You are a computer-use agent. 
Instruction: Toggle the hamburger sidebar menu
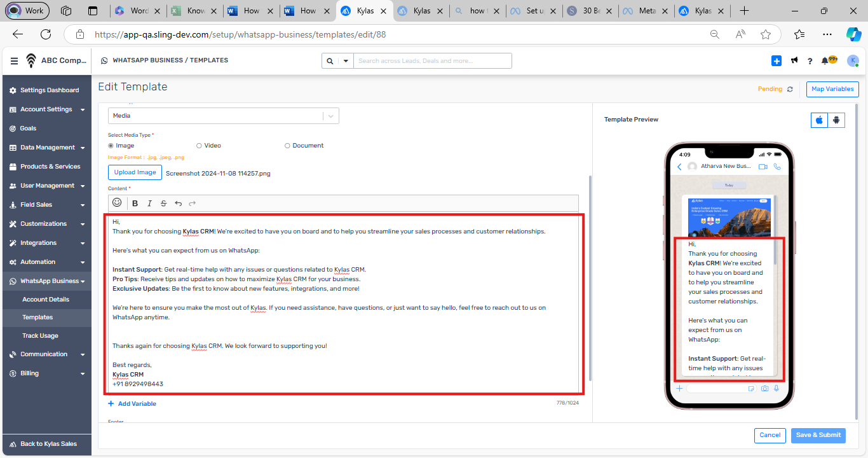(14, 60)
